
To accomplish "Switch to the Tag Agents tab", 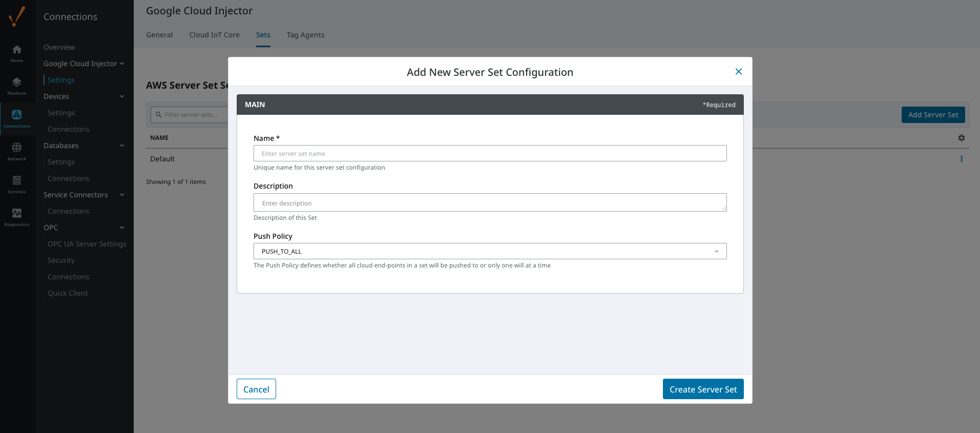I will coord(305,35).
